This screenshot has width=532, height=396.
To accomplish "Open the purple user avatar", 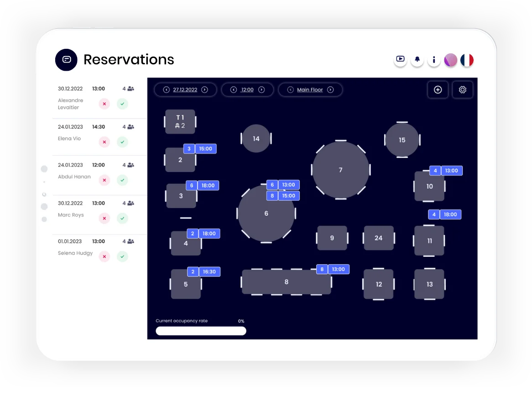I will point(451,60).
